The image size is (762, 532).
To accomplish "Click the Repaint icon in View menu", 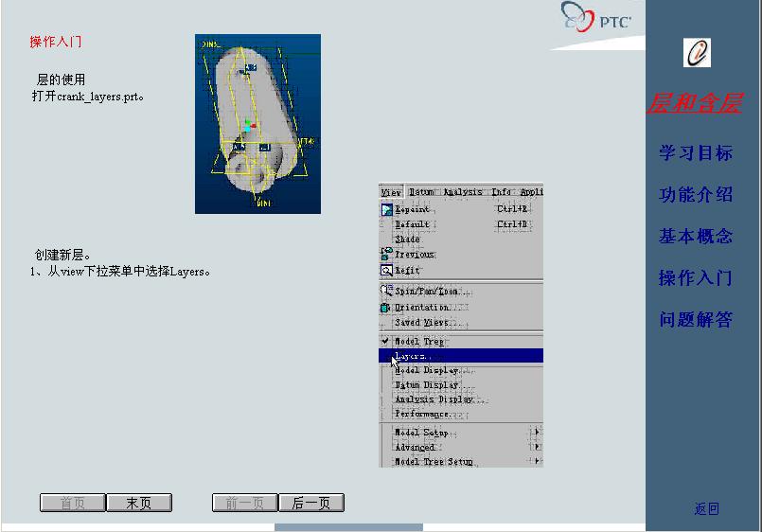I will 386,209.
